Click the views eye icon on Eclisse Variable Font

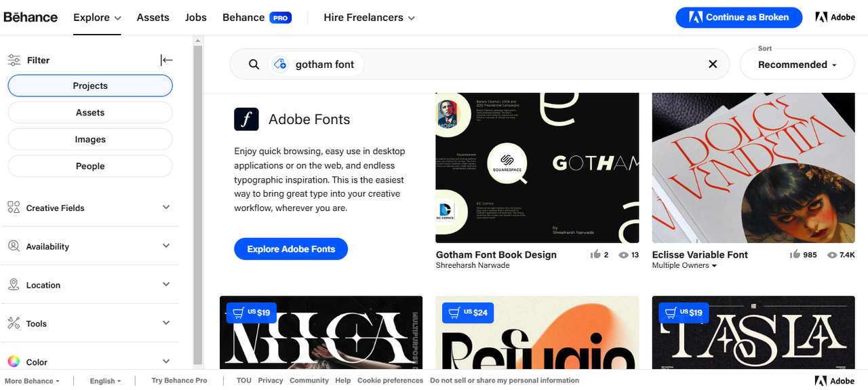pyautogui.click(x=832, y=255)
